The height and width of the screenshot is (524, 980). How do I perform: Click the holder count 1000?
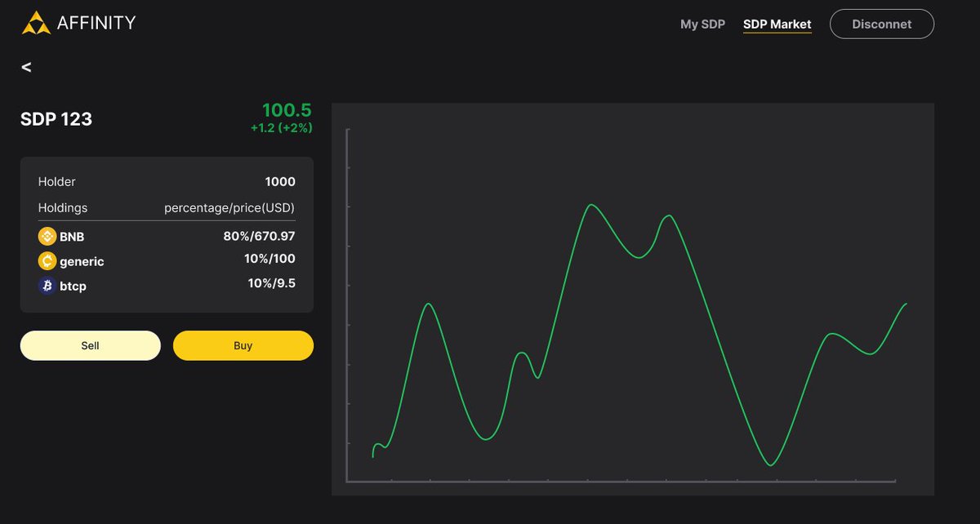coord(280,182)
